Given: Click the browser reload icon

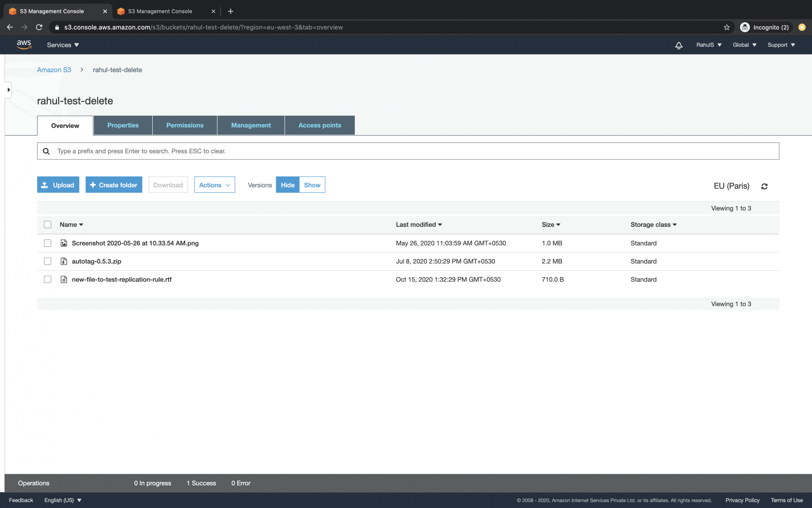Looking at the screenshot, I should click(x=39, y=27).
